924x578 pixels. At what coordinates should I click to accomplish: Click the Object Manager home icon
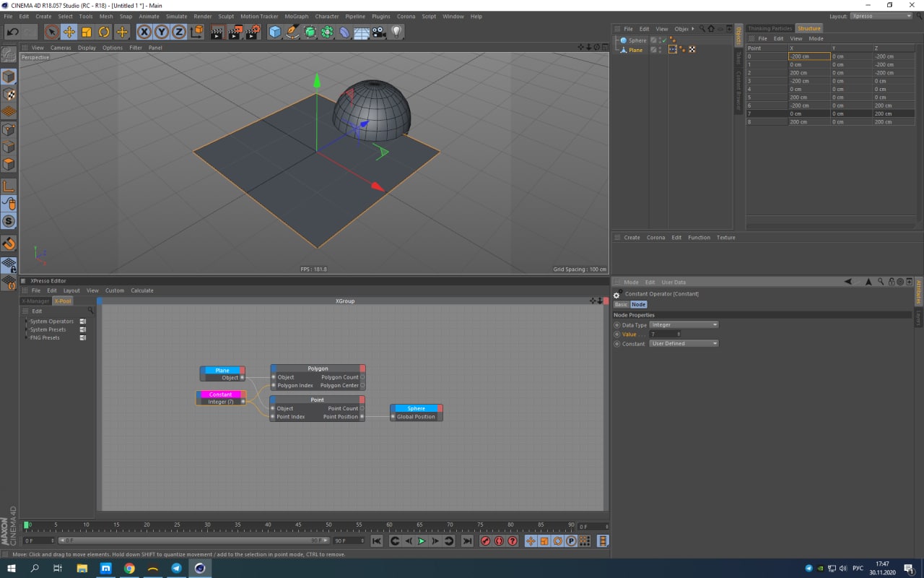click(711, 29)
